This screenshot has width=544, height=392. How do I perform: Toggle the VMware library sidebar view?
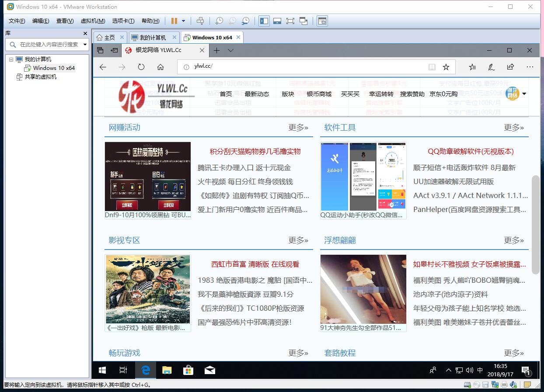(x=264, y=21)
